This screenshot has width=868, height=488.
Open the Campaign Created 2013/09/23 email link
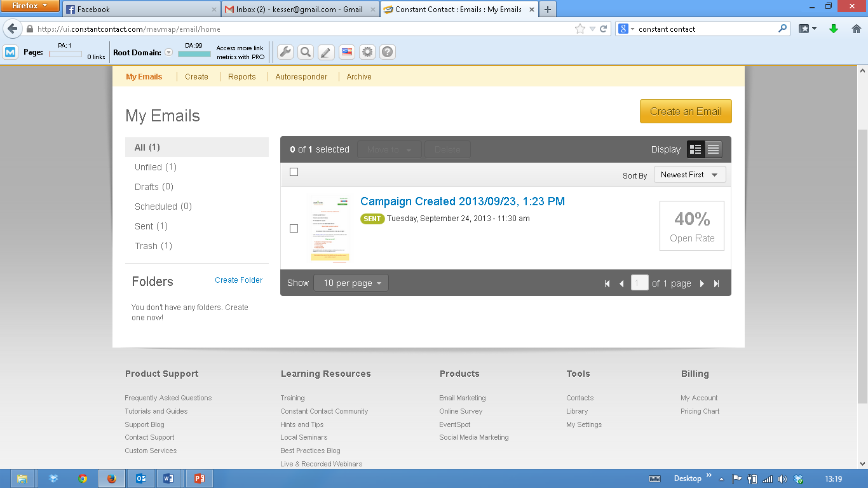point(463,201)
